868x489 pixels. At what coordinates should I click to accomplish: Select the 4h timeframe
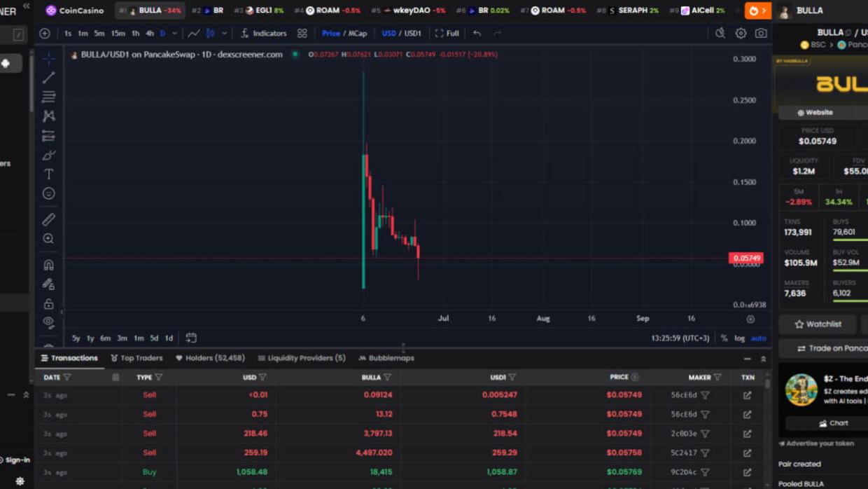click(149, 33)
